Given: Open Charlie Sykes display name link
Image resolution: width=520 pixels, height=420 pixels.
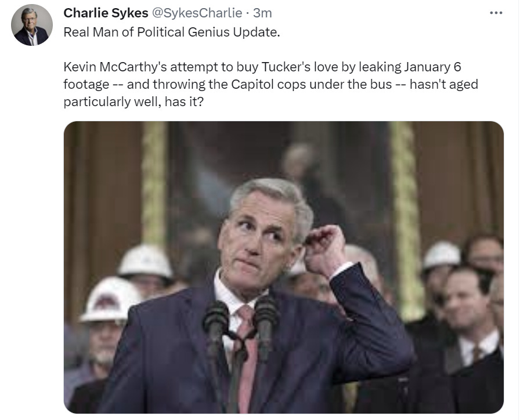Looking at the screenshot, I should [106, 13].
